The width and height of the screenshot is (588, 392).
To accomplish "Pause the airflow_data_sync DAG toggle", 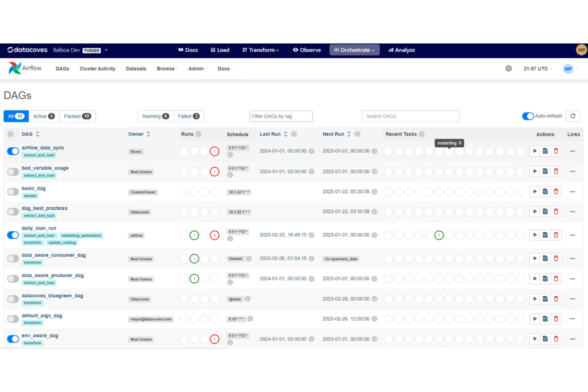I will click(13, 151).
